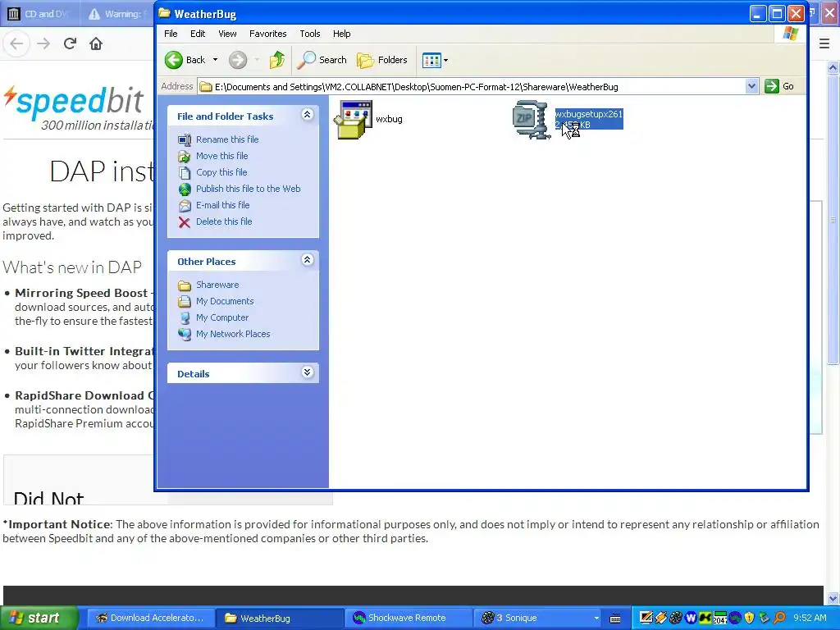Toggle the Folders pane
This screenshot has width=840, height=630.
tap(382, 60)
